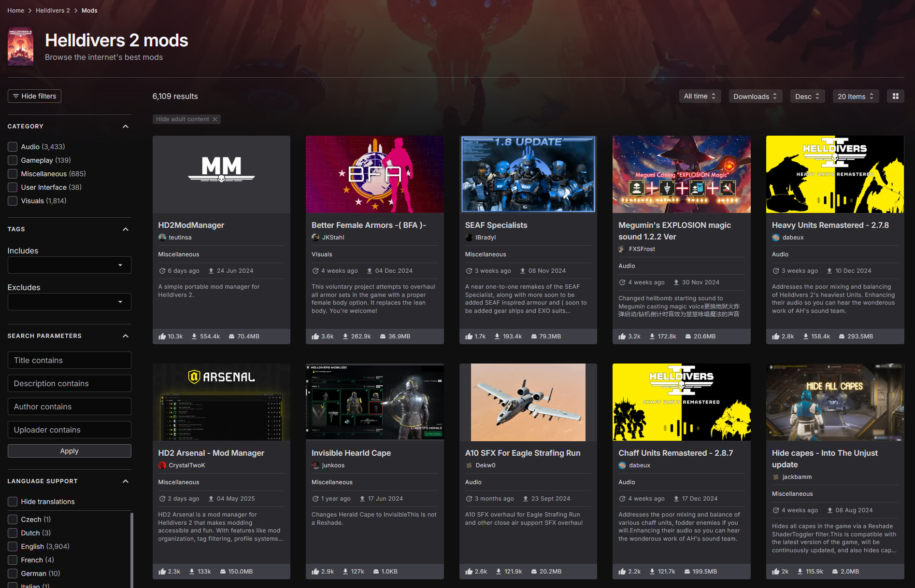This screenshot has width=915, height=588.
Task: Check the Audio category checkbox
Action: point(13,147)
